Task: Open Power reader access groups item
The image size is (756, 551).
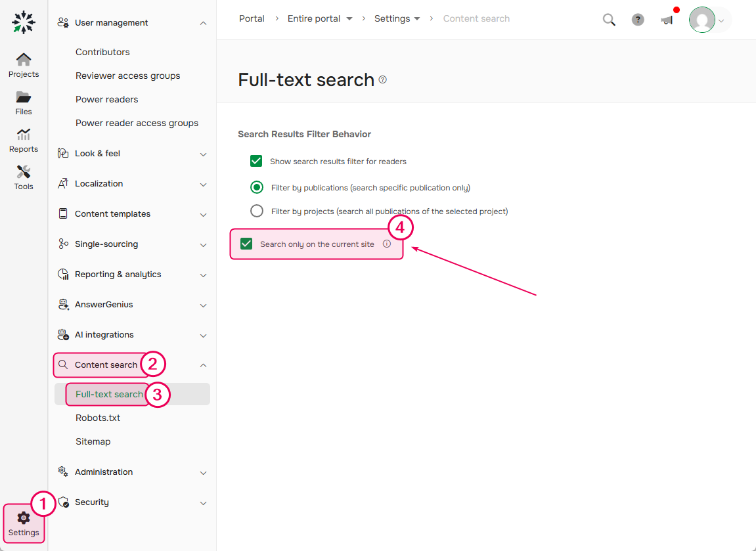Action: [x=137, y=123]
